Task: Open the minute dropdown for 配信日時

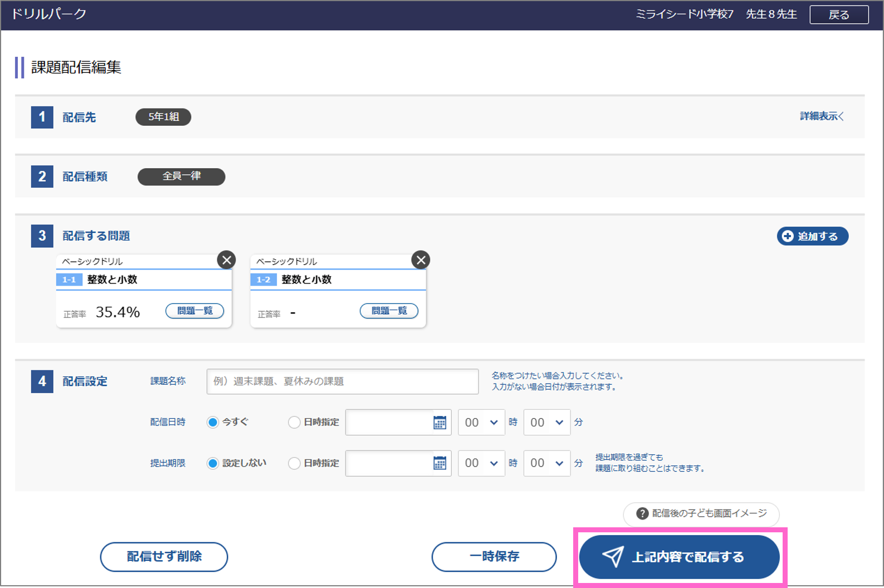Action: (547, 423)
